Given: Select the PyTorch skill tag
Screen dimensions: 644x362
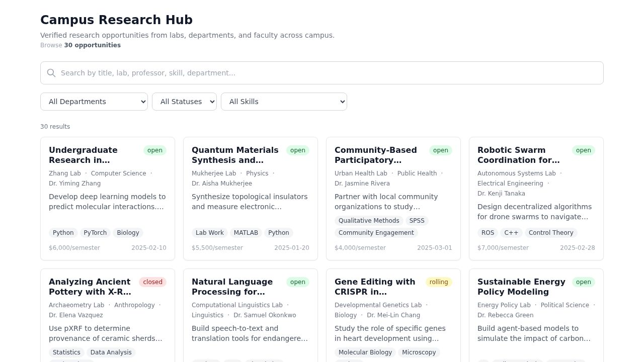Looking at the screenshot, I should 95,233.
